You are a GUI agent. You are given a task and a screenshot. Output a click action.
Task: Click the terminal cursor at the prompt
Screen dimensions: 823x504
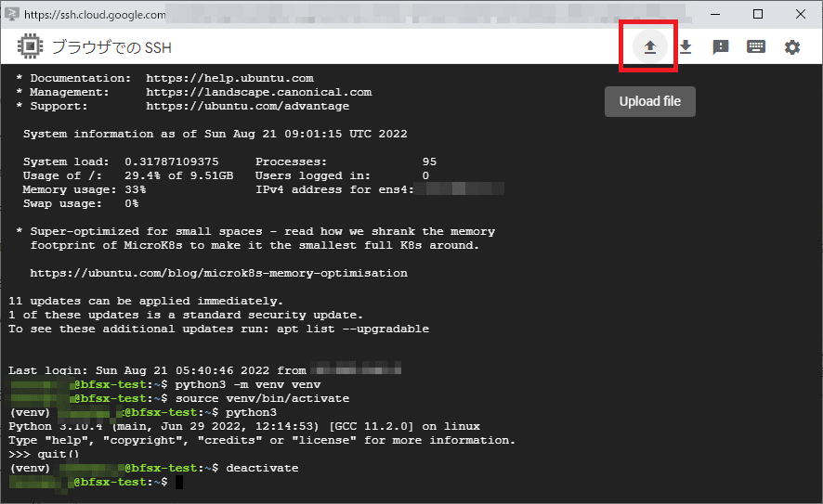tap(179, 482)
